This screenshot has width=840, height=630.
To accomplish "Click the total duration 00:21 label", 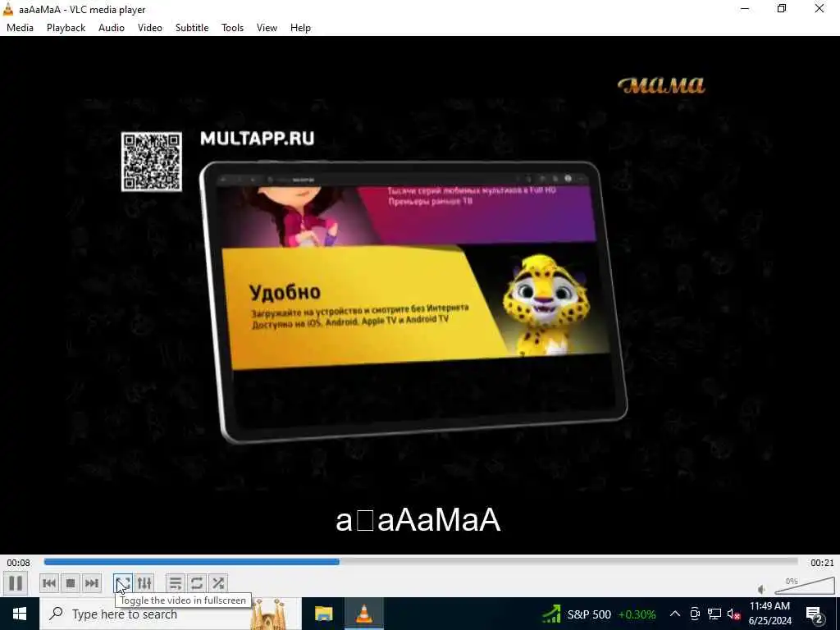I will [x=822, y=563].
